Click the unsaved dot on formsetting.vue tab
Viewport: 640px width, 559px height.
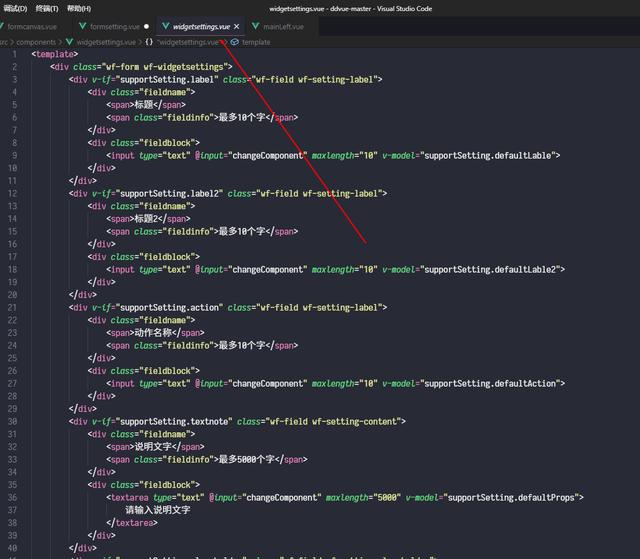[x=147, y=27]
